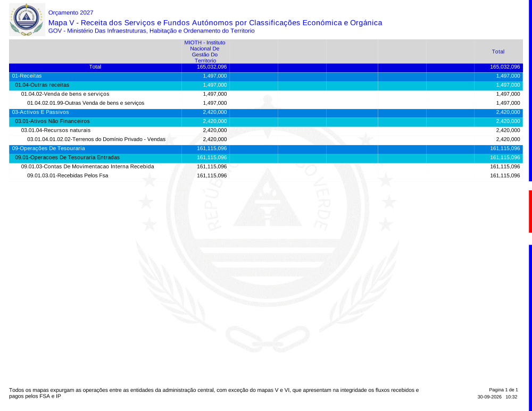Click the "Pagina 1 de 1" page indicator
The image size is (532, 411).
point(503,390)
